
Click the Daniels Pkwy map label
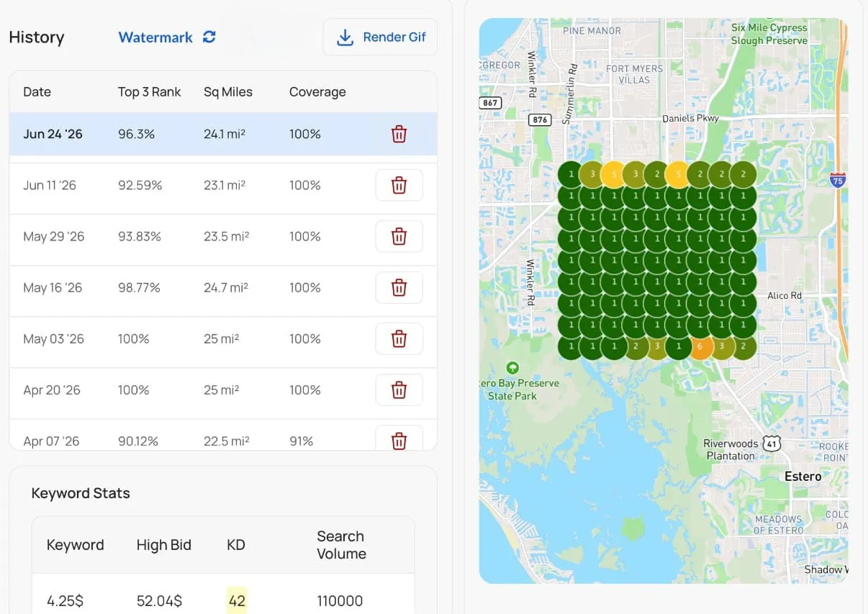pyautogui.click(x=690, y=118)
